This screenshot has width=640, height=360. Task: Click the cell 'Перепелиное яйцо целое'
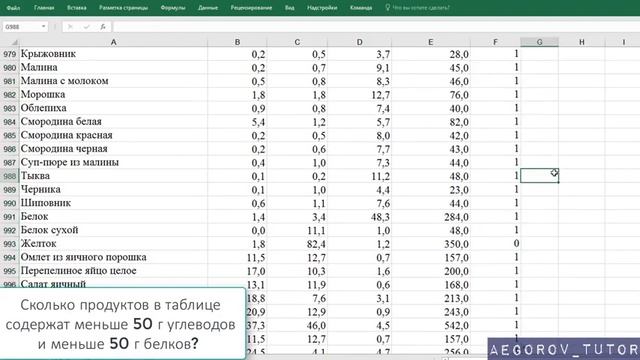click(x=113, y=271)
